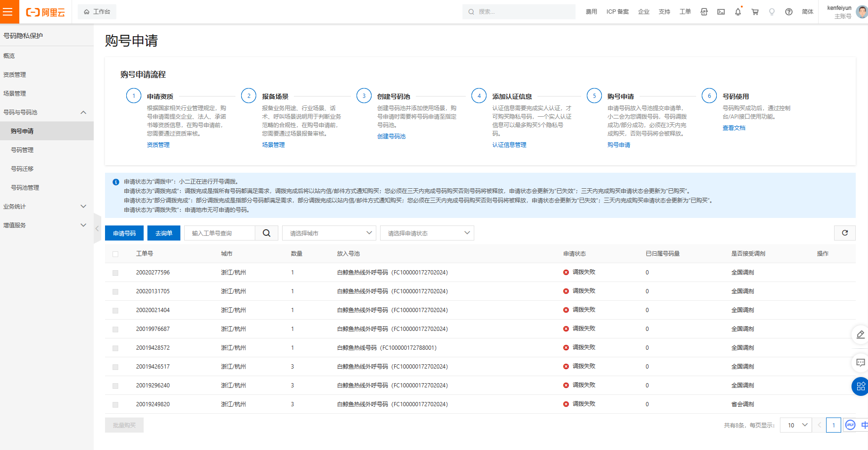The height and width of the screenshot is (450, 868).
Task: Check the row for order 20020277596
Action: 115,273
